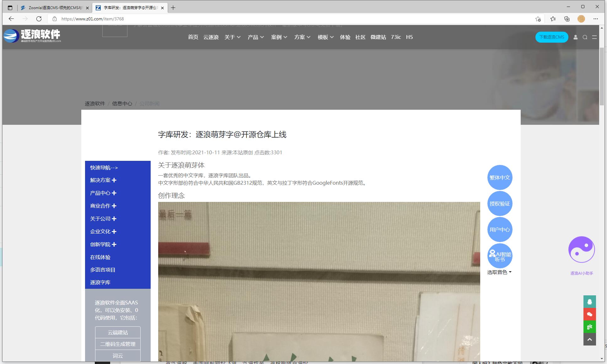Screen dimensions: 607x364
Task: Click the 下载逐浪CMS button
Action: 551,37
